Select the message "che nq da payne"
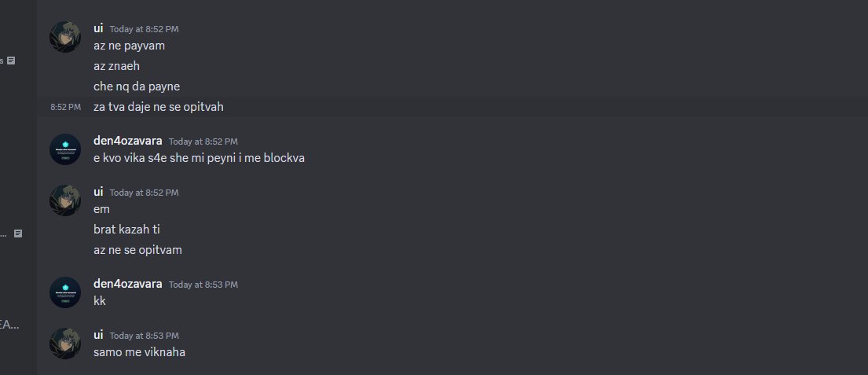The image size is (868, 375). coord(137,86)
